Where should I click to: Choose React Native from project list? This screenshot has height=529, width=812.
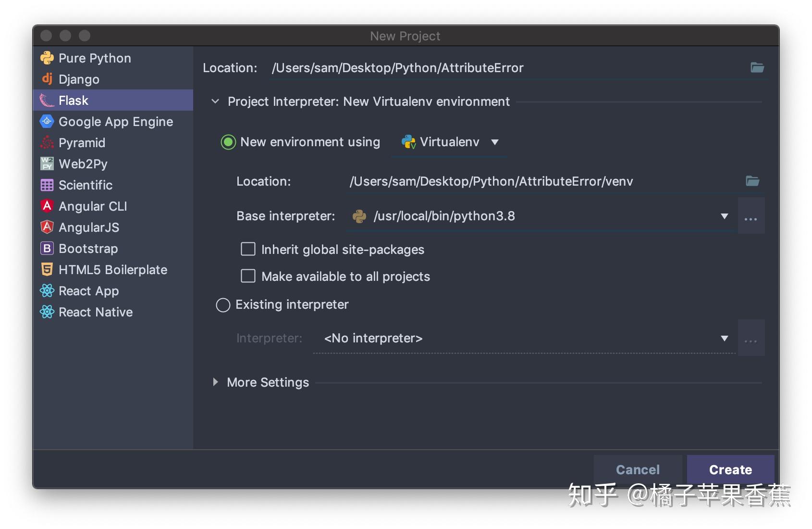(x=96, y=312)
